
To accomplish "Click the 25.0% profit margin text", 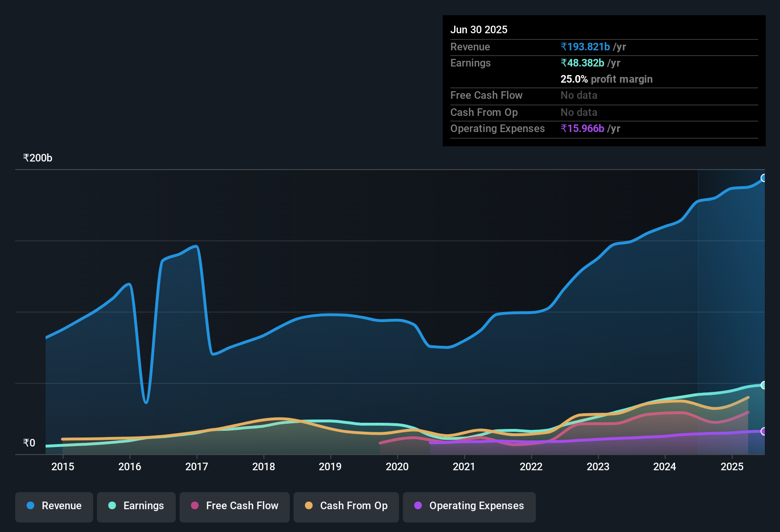I will tap(607, 79).
